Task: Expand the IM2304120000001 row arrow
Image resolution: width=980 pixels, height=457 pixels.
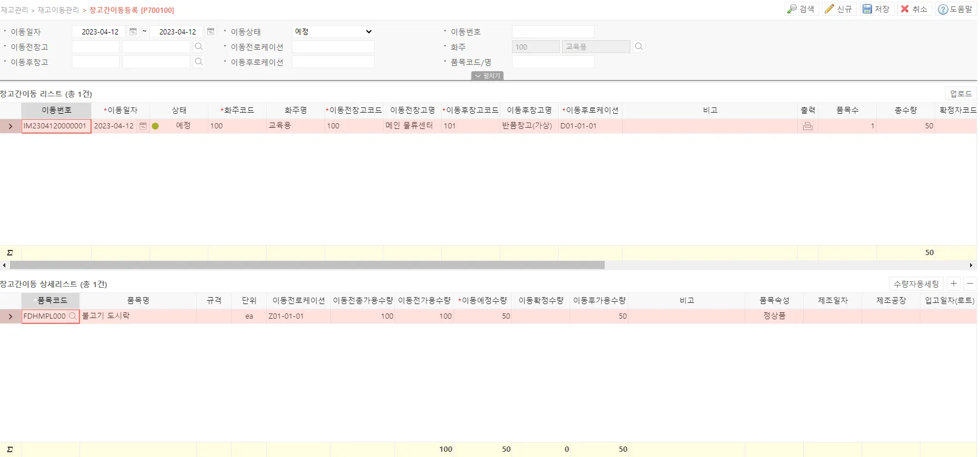Action: [x=11, y=126]
